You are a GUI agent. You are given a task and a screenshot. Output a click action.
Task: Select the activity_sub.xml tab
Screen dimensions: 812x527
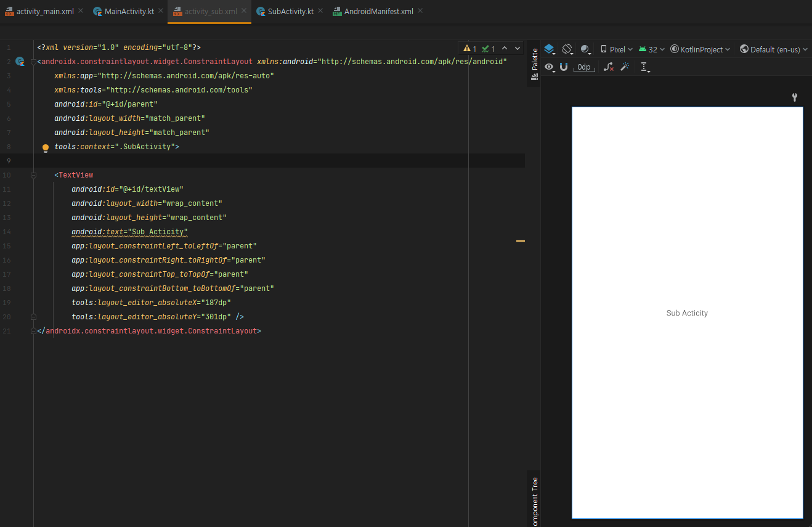210,12
